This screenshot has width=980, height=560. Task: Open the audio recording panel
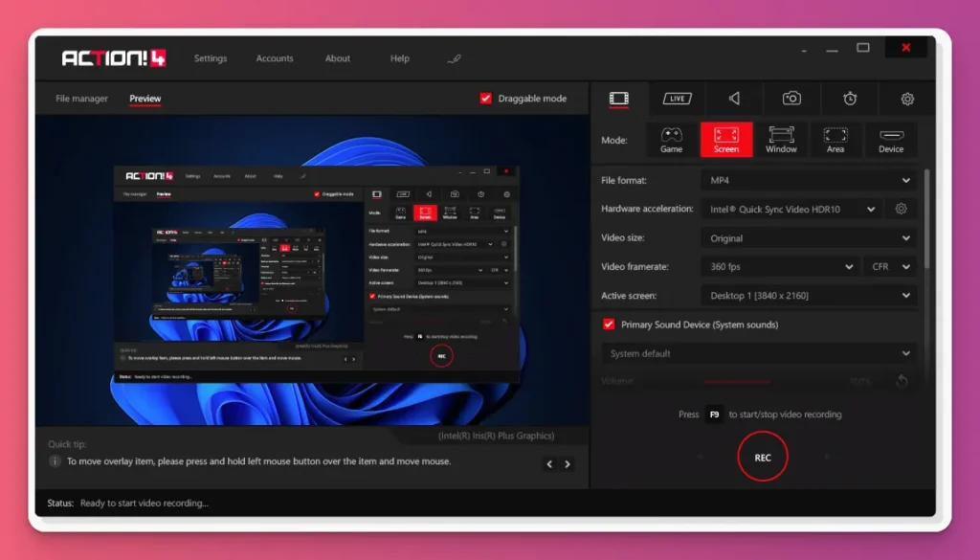coord(733,99)
